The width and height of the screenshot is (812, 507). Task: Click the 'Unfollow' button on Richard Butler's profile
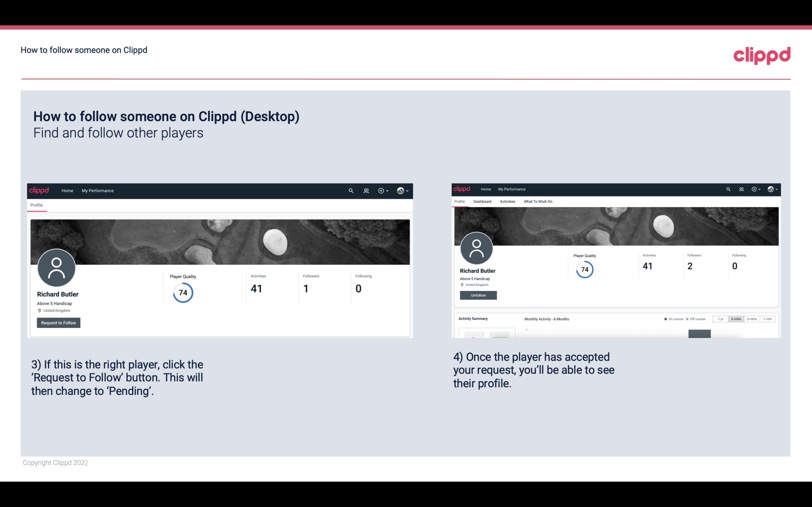coord(477,295)
